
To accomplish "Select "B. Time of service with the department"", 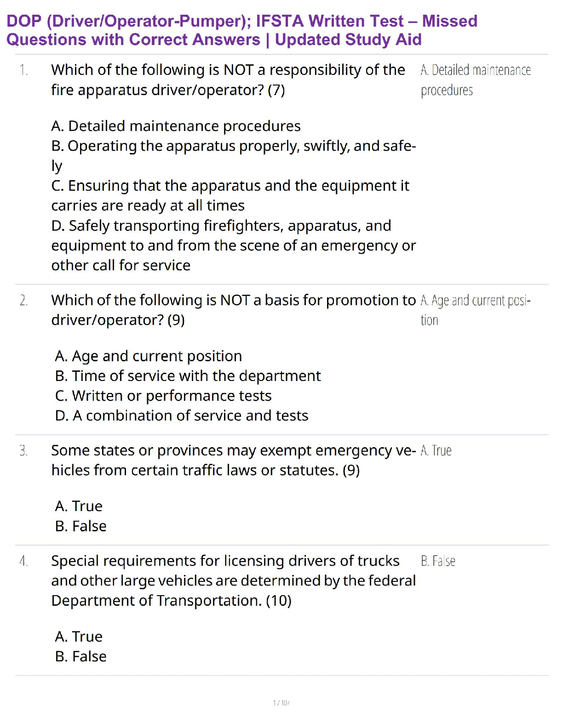I will [188, 376].
